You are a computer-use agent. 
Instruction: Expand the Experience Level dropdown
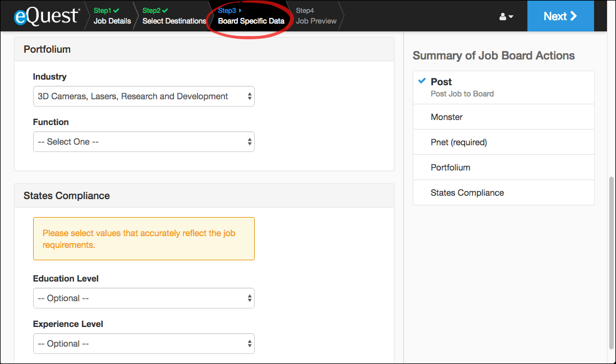point(144,344)
